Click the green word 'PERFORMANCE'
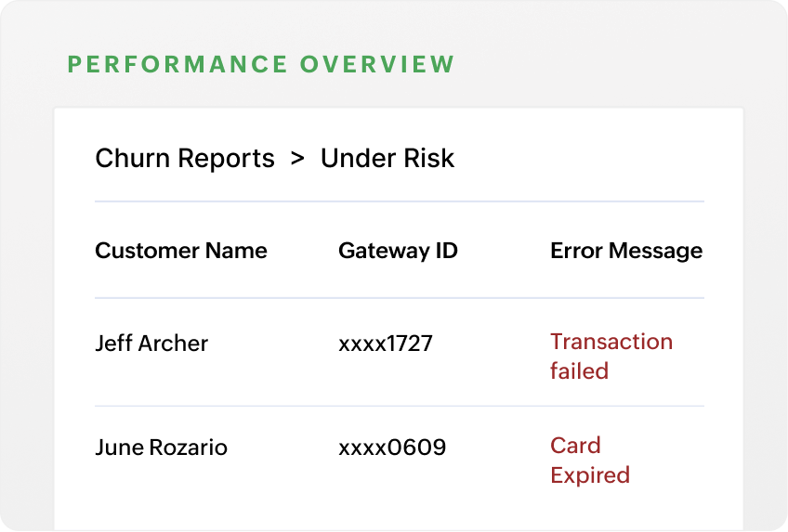788x532 pixels. pos(177,65)
